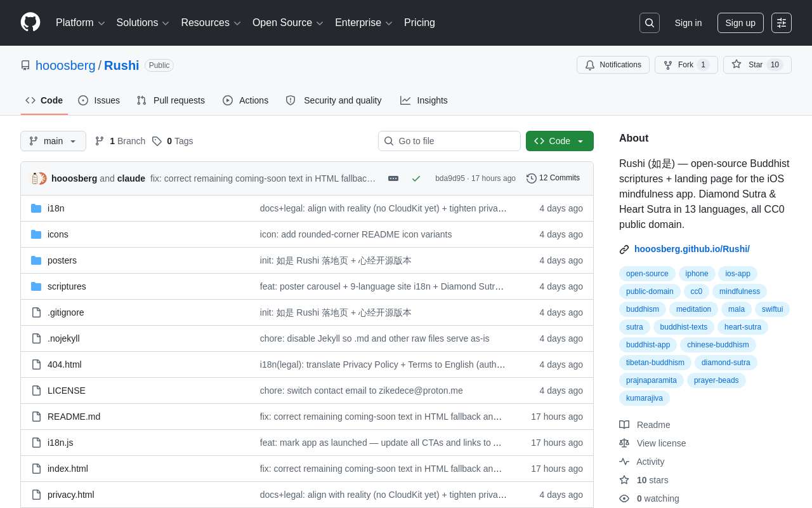Open the header appearance settings sliders icon
Viewport: 812px width, 508px height.
tap(782, 23)
